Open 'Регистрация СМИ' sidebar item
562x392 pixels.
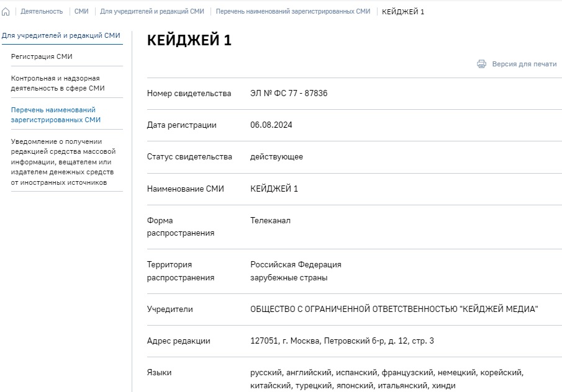click(x=42, y=56)
